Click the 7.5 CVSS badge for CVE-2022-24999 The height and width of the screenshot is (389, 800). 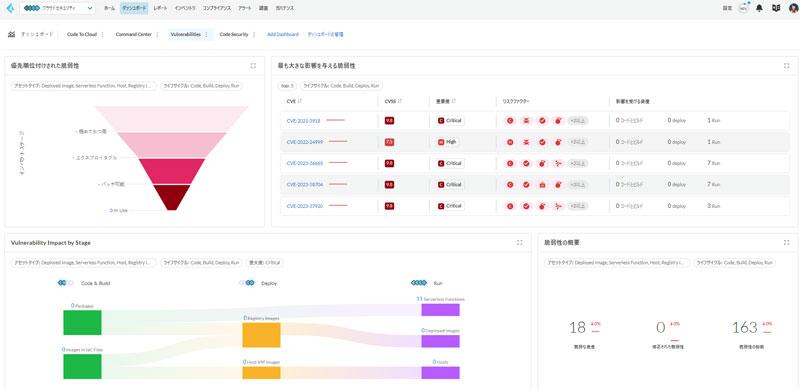coord(389,142)
